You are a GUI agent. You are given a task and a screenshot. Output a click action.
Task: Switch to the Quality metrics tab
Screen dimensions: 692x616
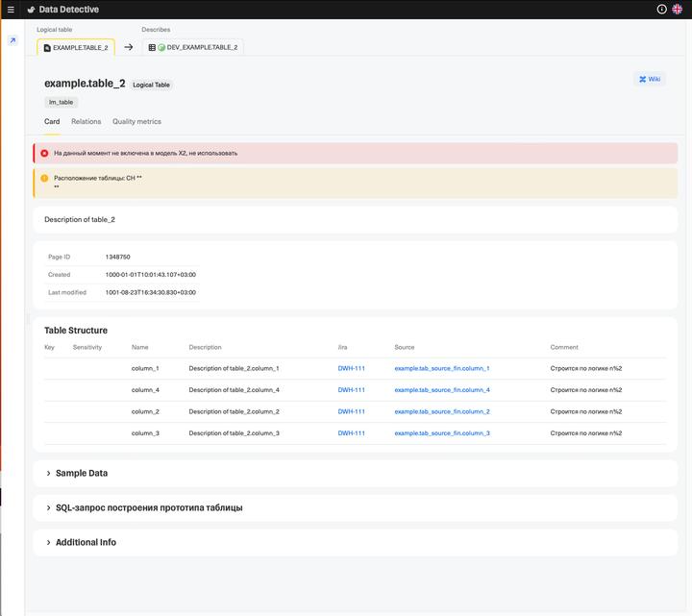coord(136,121)
